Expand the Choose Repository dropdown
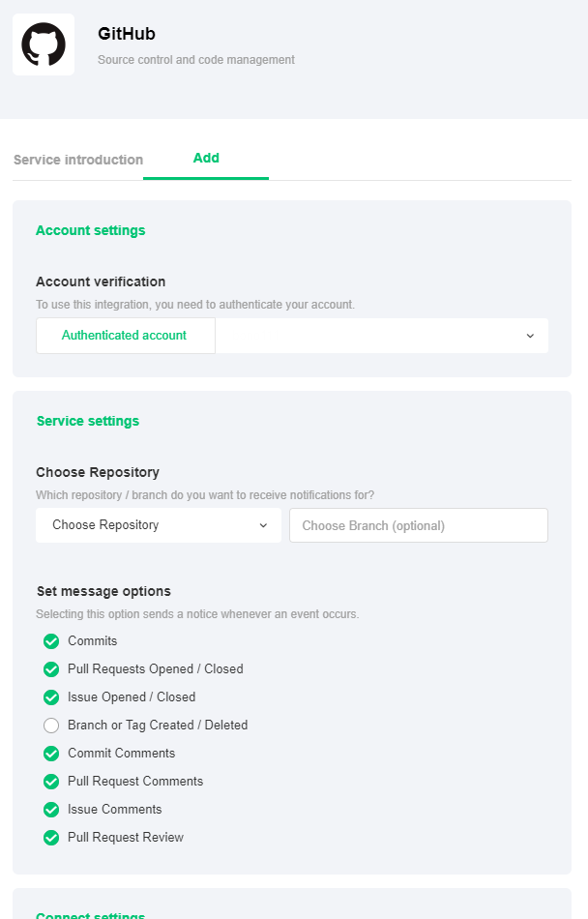This screenshot has width=588, height=919. pos(159,525)
